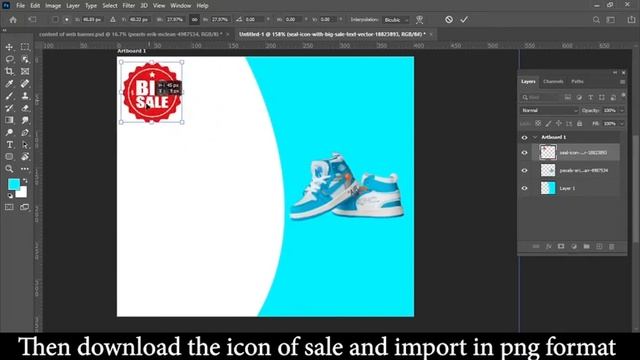Open the Layers panel options menu
640x360 pixels.
coord(622,82)
